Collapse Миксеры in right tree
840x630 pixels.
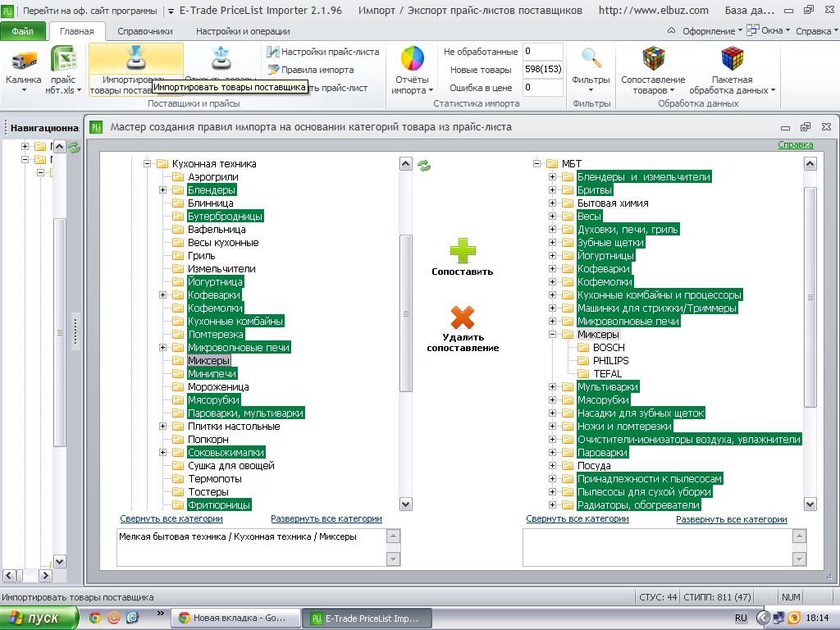tap(552, 335)
